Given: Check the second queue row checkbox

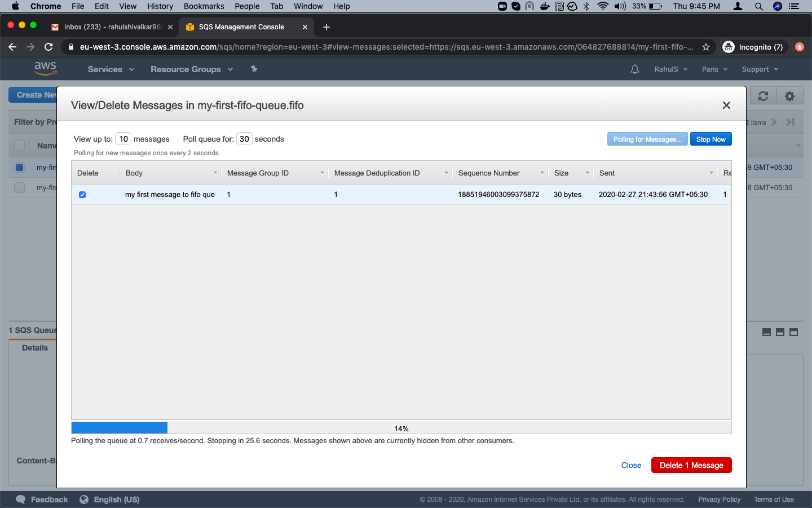Looking at the screenshot, I should pos(20,187).
